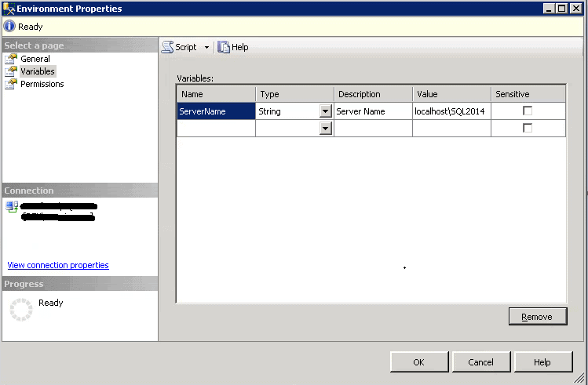
Task: Click the empty row Description cell
Action: 373,129
